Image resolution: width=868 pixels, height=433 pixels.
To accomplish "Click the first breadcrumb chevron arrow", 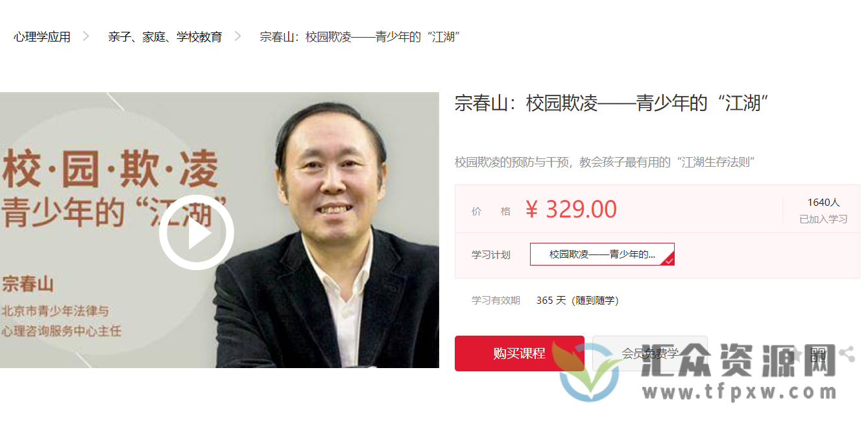I will [x=86, y=36].
